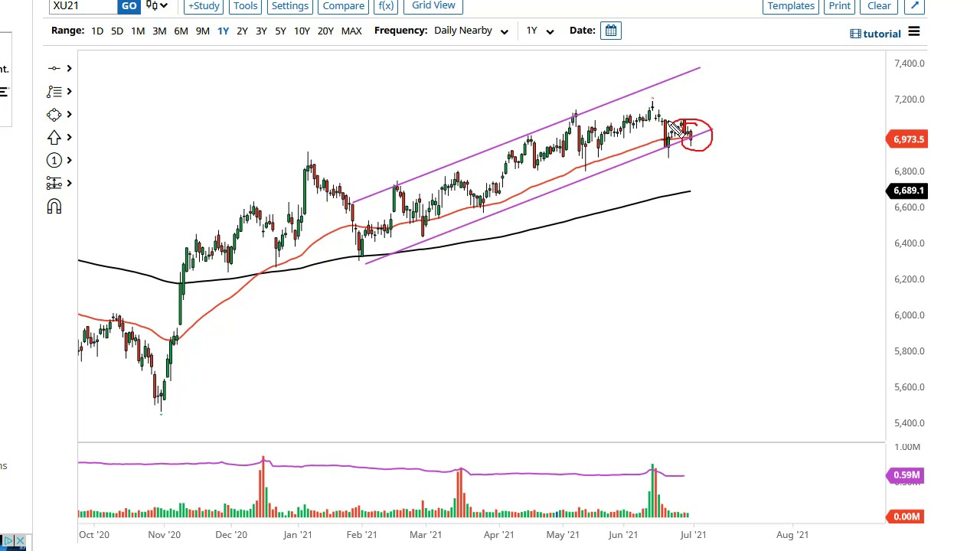Click the Oct '20 date axis label
The image size is (980, 551).
94,535
